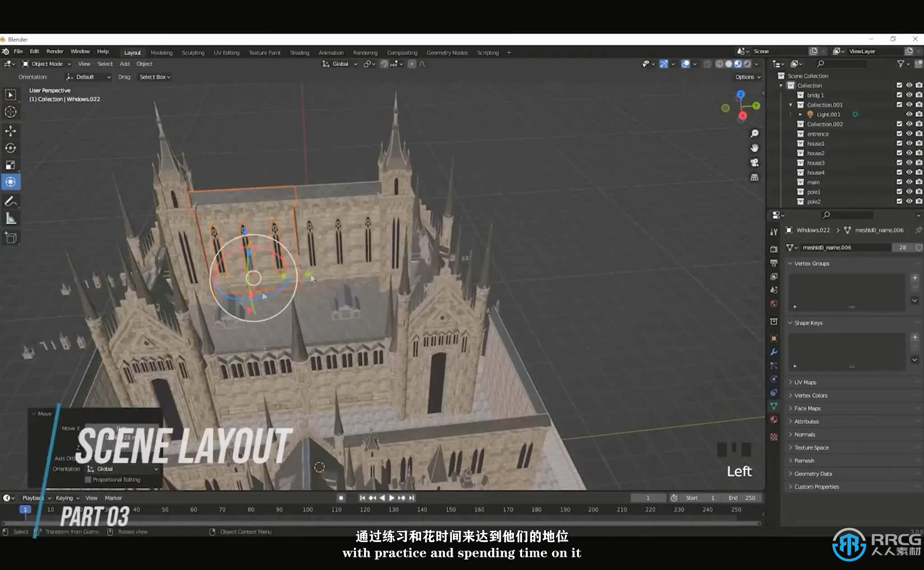Open the Output properties tab
The height and width of the screenshot is (570, 924).
pyautogui.click(x=774, y=262)
